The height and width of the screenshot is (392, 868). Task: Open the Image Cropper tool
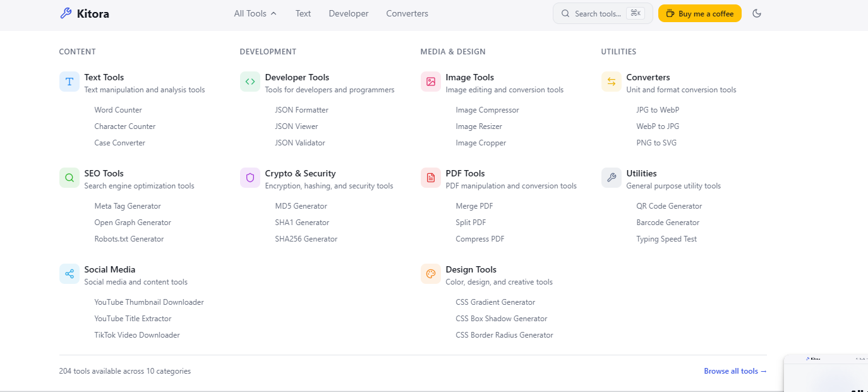pos(481,143)
